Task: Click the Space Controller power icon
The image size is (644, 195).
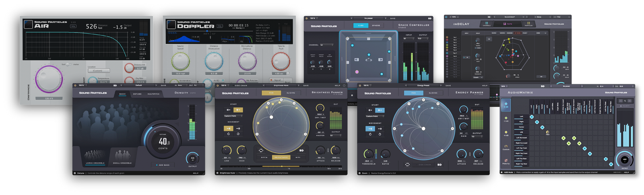Action: 307,18
